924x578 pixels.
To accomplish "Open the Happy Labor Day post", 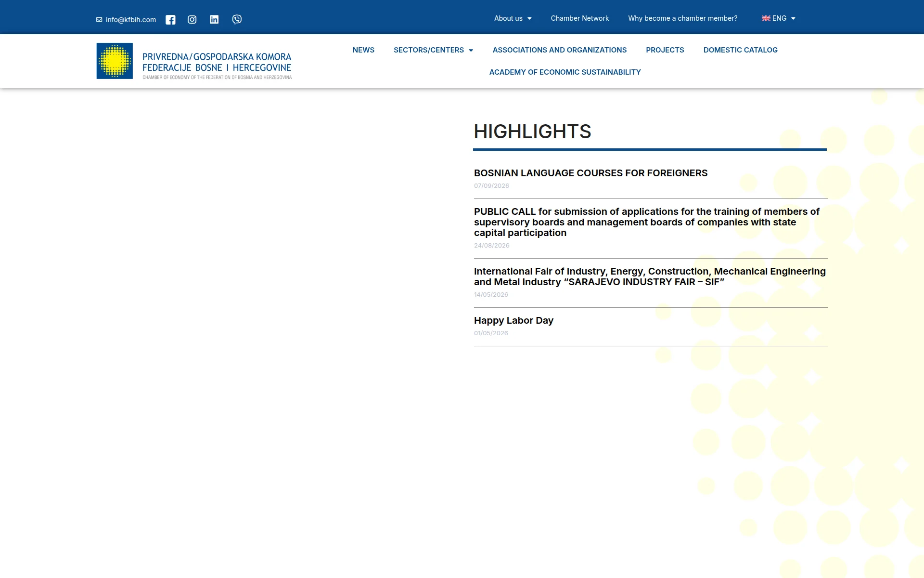I will coord(513,320).
